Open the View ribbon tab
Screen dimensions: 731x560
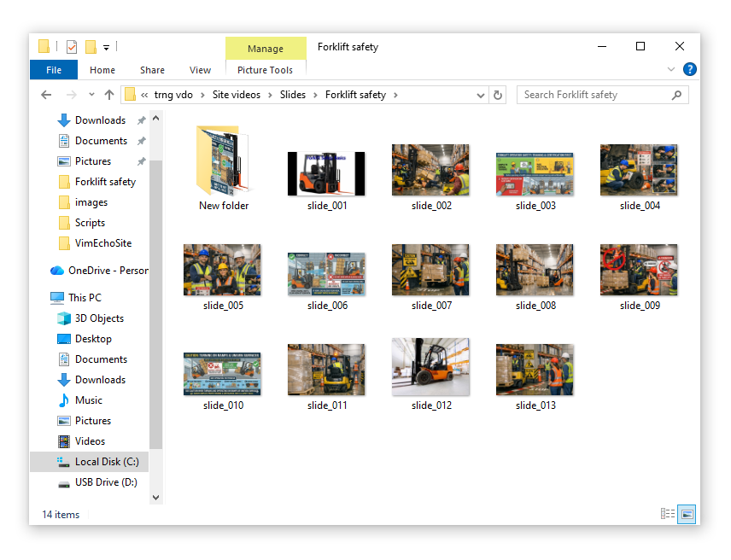(x=200, y=70)
